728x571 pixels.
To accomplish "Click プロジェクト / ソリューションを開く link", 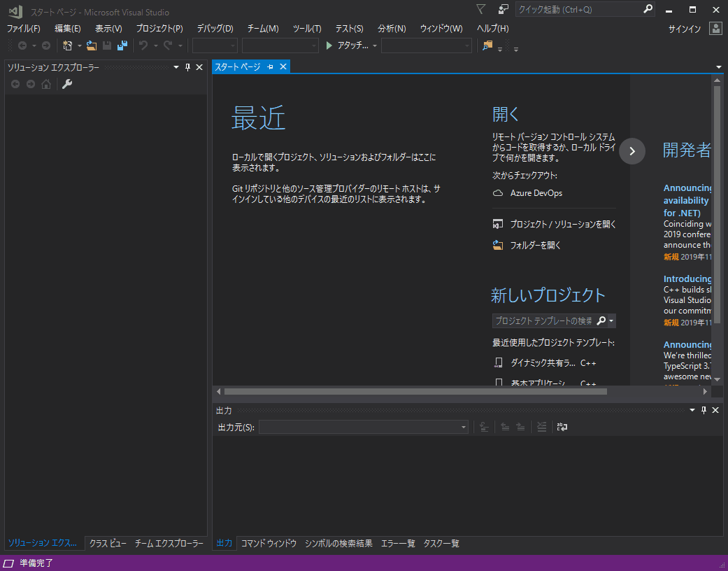I will pos(563,224).
